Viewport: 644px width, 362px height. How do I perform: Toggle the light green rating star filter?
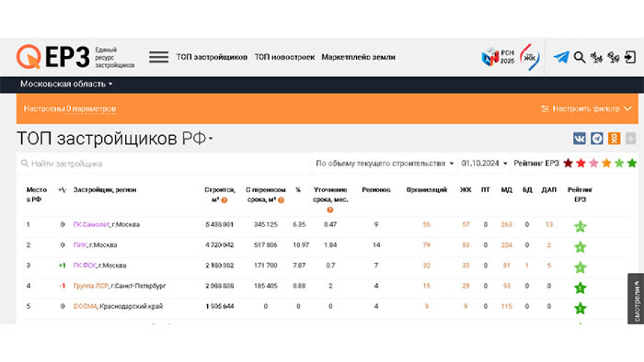pos(619,163)
